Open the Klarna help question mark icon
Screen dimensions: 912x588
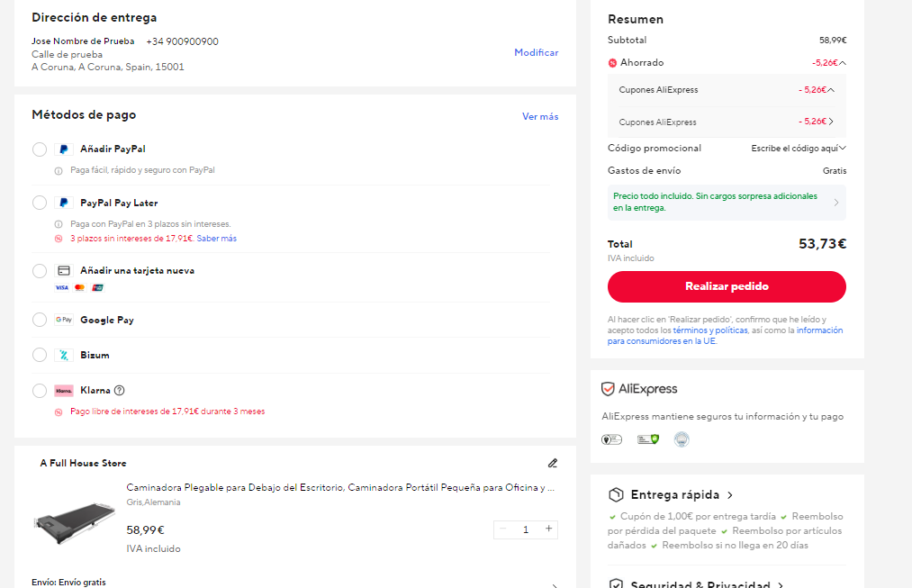[x=119, y=390]
